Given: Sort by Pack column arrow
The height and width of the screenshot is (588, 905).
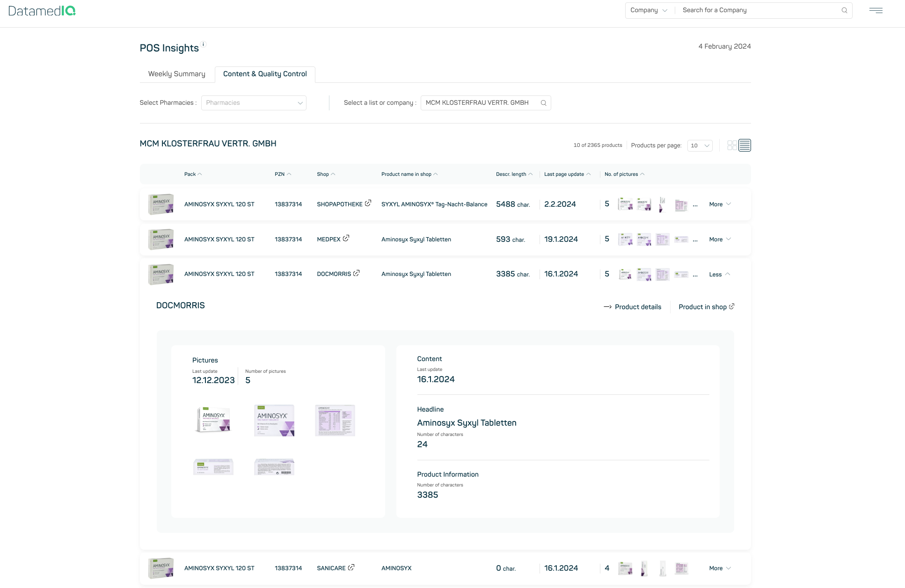Looking at the screenshot, I should click(199, 174).
